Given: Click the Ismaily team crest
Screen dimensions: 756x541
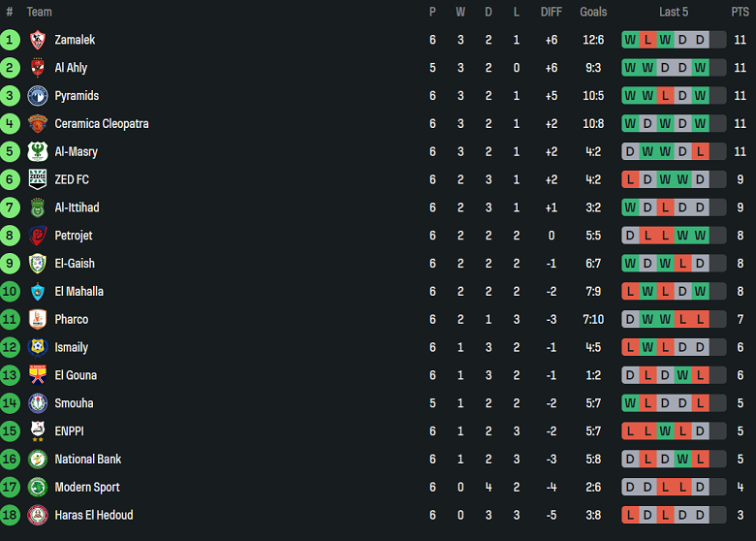Looking at the screenshot, I should (x=38, y=347).
